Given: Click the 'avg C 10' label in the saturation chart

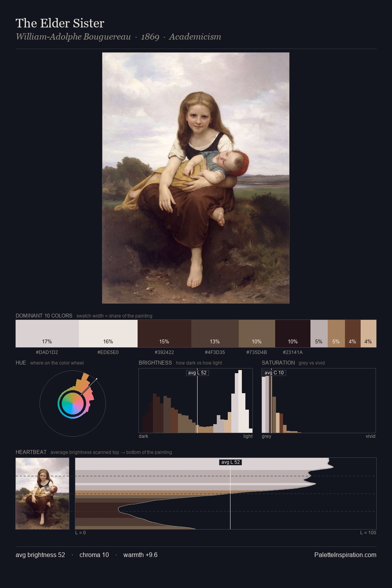Looking at the screenshot, I should point(274,373).
